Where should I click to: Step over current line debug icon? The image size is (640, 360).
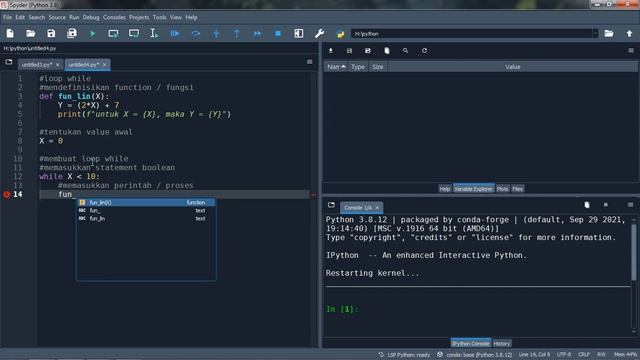(x=196, y=33)
